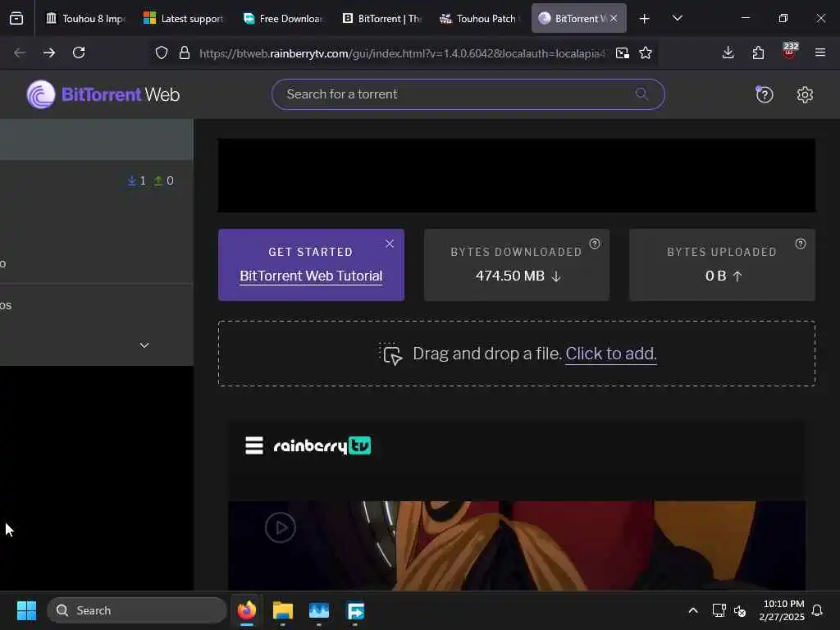This screenshot has width=840, height=630.
Task: Close the active BitTorrent Web tab
Action: pyautogui.click(x=614, y=19)
